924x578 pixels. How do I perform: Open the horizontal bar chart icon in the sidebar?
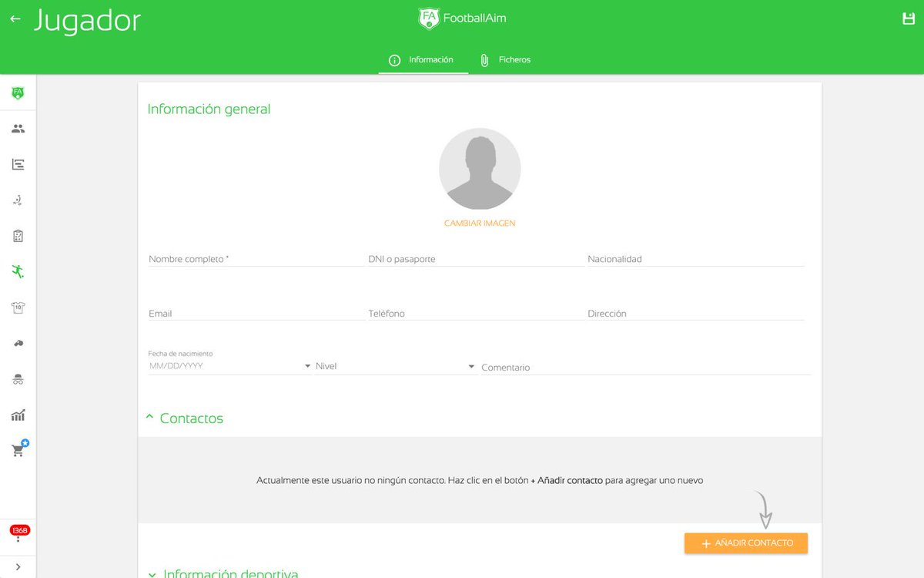pyautogui.click(x=18, y=164)
